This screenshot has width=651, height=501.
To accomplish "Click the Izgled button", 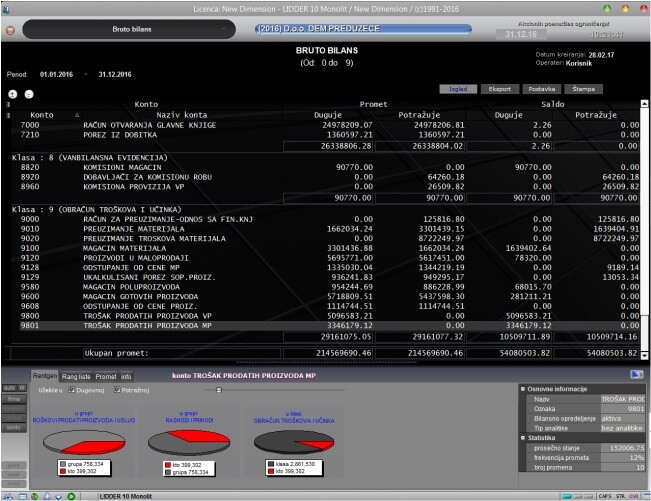I will pyautogui.click(x=458, y=89).
